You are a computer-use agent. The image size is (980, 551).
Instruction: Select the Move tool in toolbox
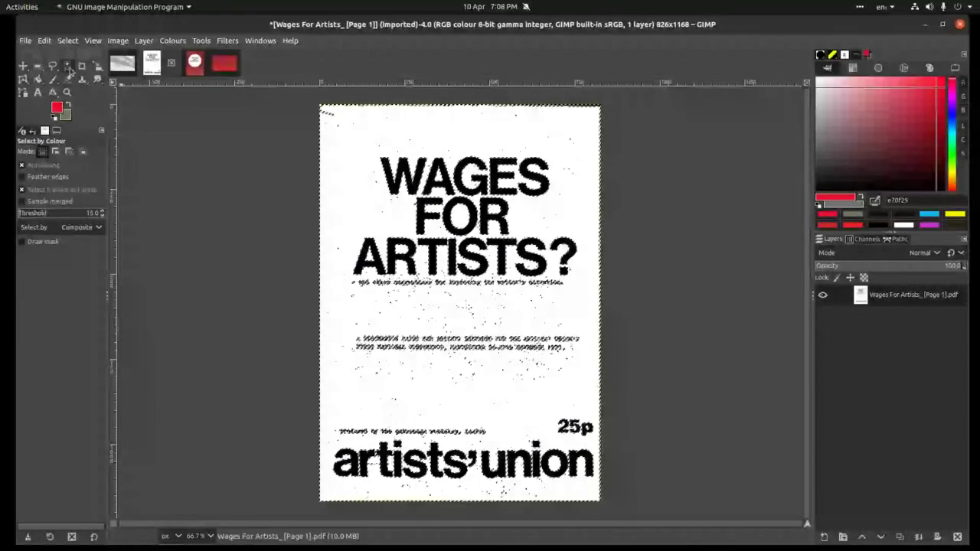click(23, 66)
